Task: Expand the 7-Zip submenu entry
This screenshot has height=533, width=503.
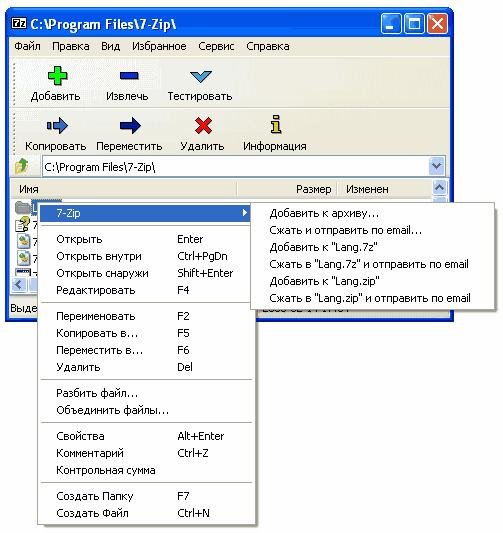Action: [x=145, y=213]
